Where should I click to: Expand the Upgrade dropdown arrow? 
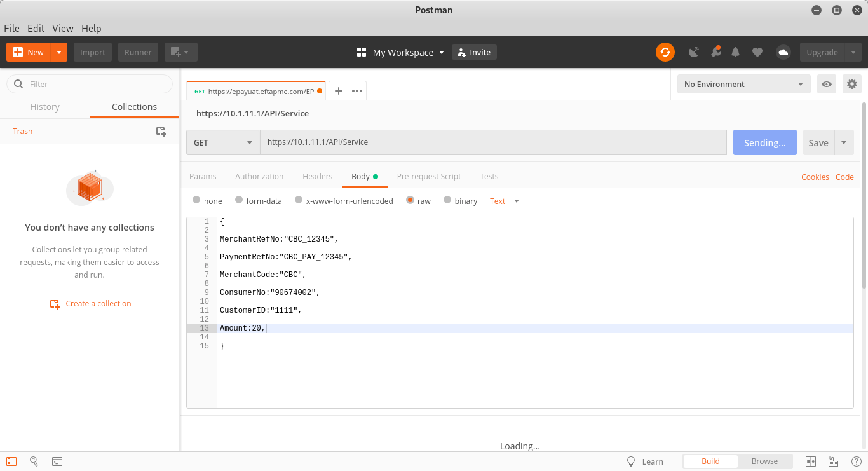point(853,52)
